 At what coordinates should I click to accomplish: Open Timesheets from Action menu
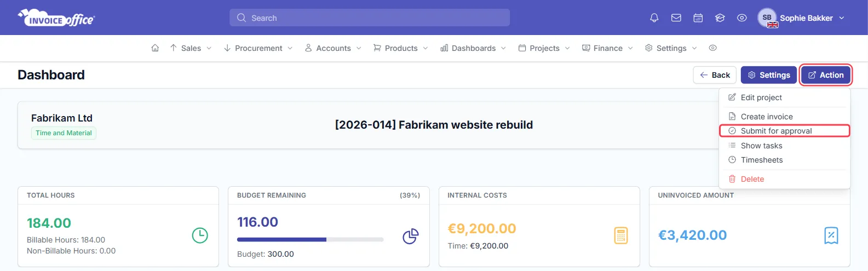click(x=784, y=160)
